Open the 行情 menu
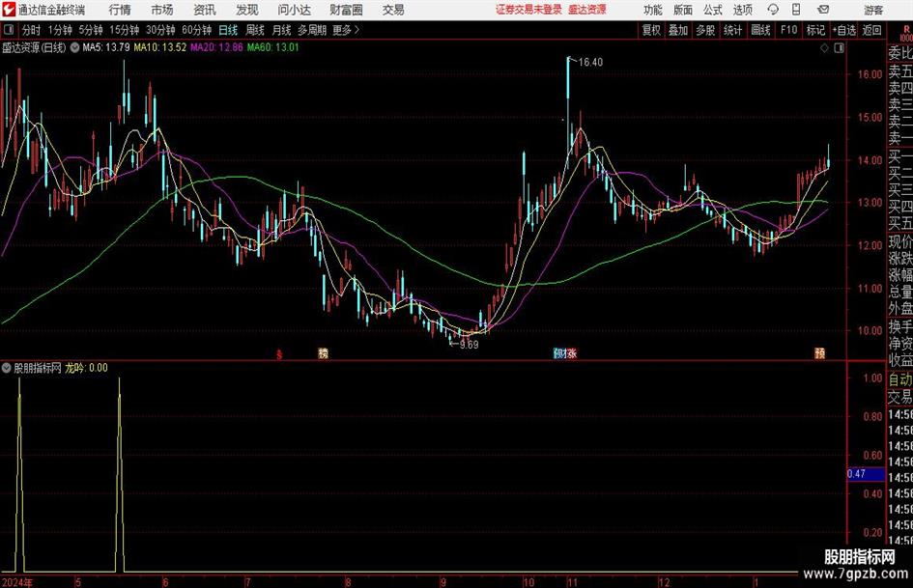Viewport: 913px width, 588px height. [120, 10]
